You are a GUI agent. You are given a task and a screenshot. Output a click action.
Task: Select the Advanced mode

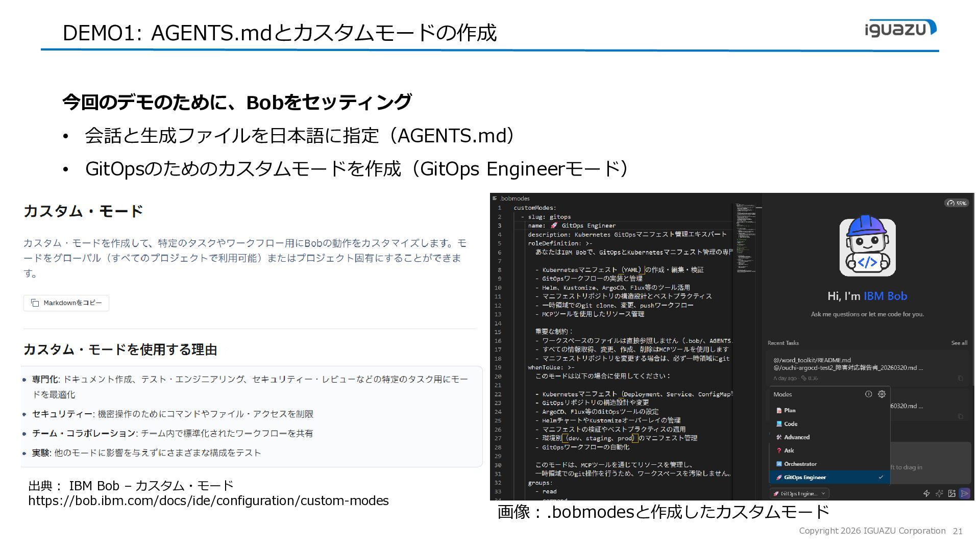829,437
